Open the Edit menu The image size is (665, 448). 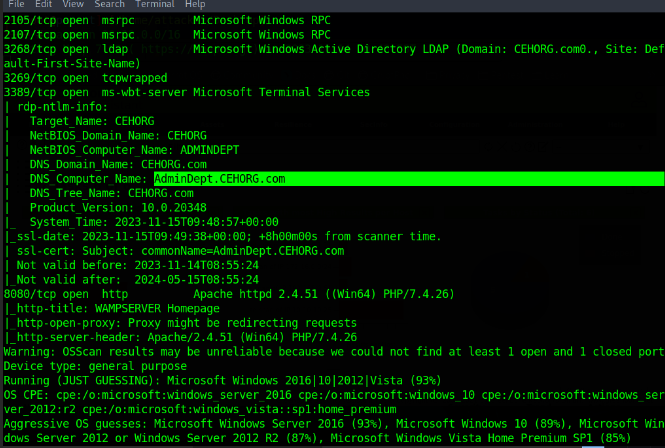tap(44, 5)
